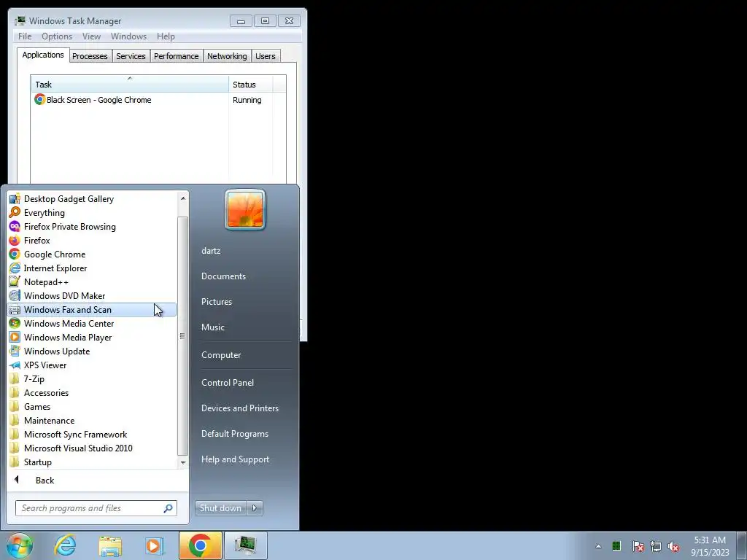Open Firefox Private Browsing
The width and height of the screenshot is (747, 560).
tap(92, 227)
